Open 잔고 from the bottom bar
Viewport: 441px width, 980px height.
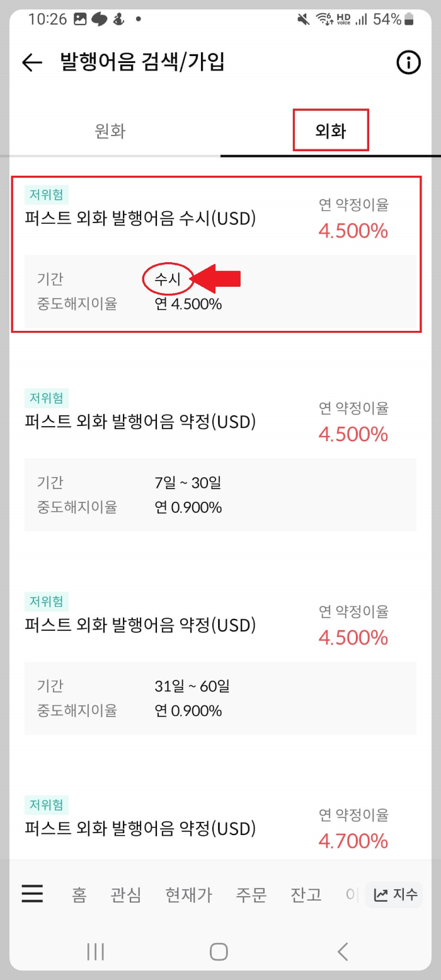coord(306,894)
